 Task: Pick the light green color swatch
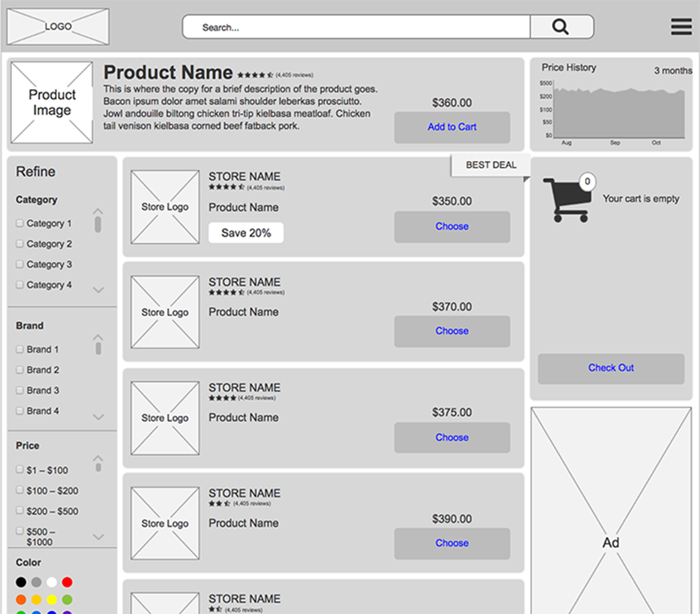[68, 599]
